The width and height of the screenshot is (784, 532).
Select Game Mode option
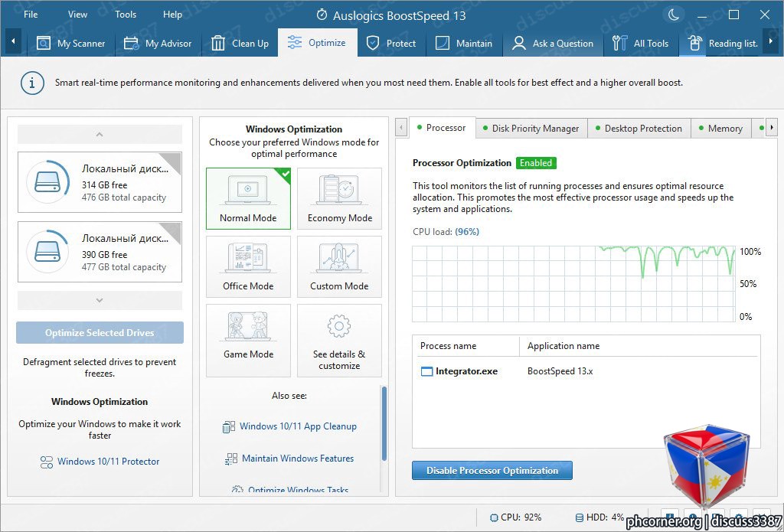pyautogui.click(x=249, y=341)
